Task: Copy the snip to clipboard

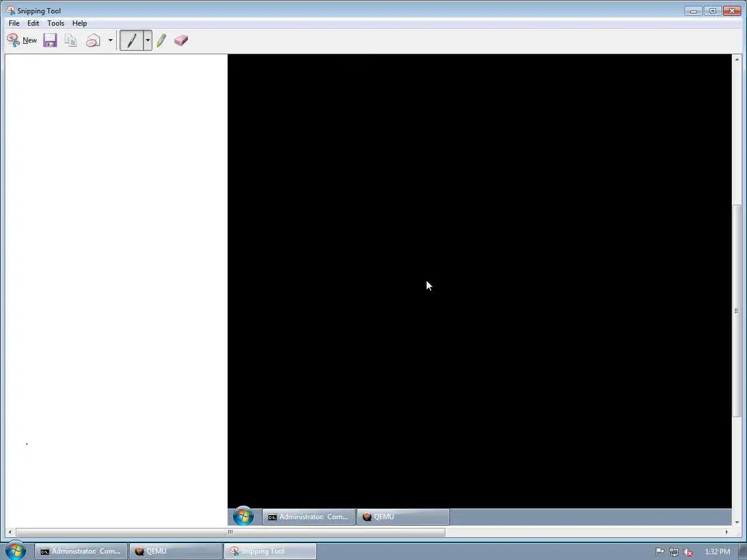Action: [x=71, y=40]
